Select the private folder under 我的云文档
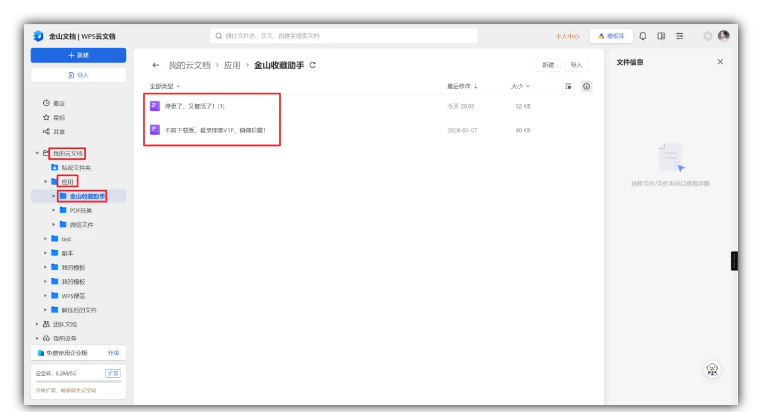The image size is (765, 412). pos(76,167)
